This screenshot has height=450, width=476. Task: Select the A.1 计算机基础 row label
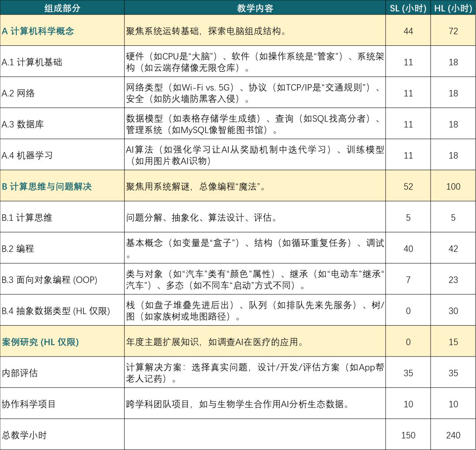(x=32, y=62)
